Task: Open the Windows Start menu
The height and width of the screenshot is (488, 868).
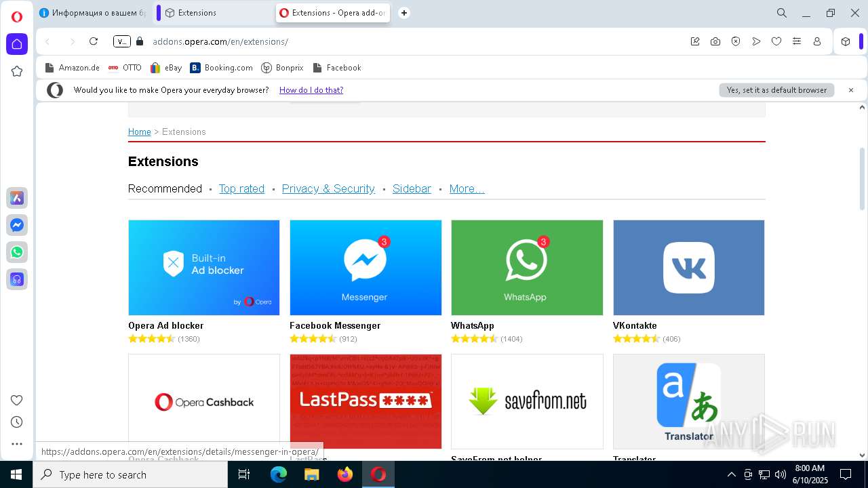Action: coord(16,474)
